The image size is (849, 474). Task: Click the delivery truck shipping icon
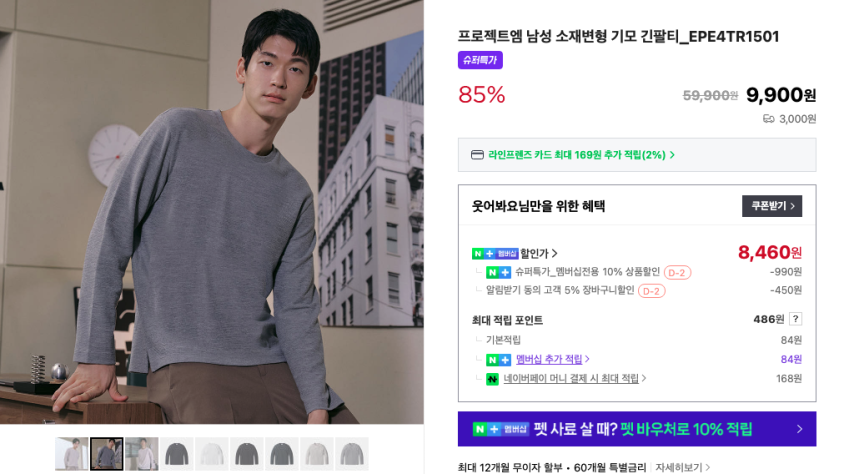768,119
